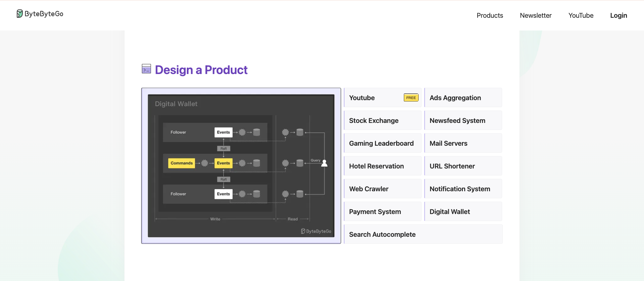The height and width of the screenshot is (281, 644).
Task: Select the URL Shortener topic
Action: coord(463,166)
